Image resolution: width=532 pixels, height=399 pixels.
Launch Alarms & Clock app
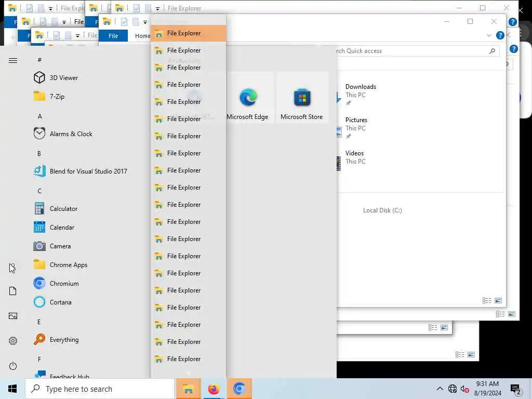coord(71,134)
